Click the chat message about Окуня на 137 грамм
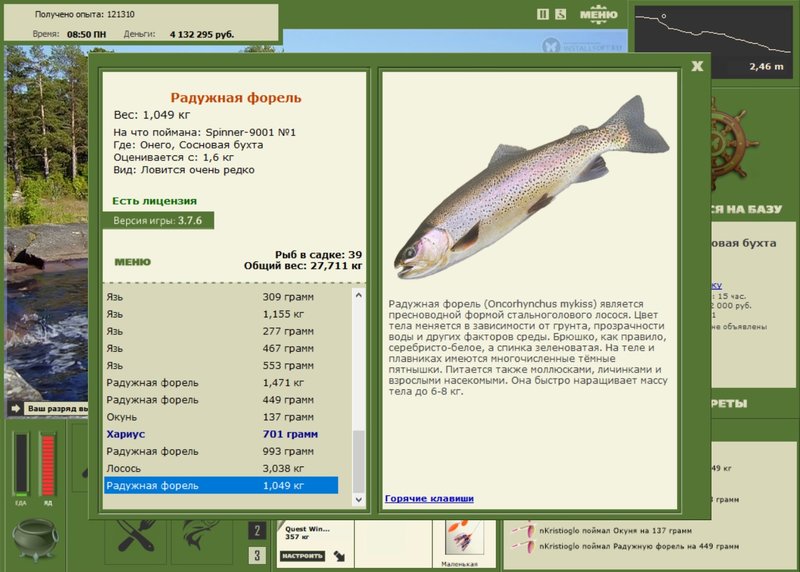This screenshot has width=800, height=572. tap(615, 531)
